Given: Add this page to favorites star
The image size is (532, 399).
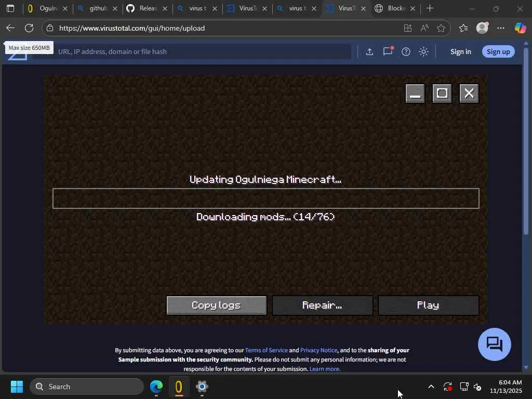Looking at the screenshot, I should 441,28.
